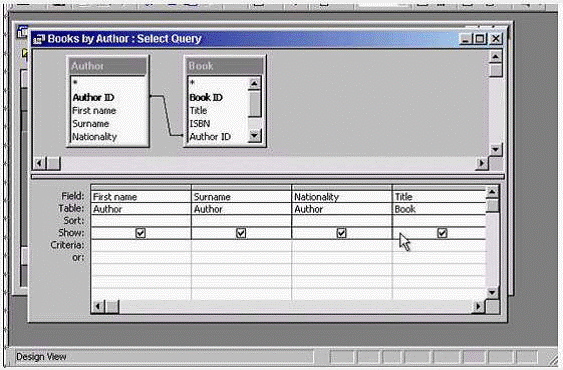Click table pane horizontal scroll right arrow

pos(482,163)
